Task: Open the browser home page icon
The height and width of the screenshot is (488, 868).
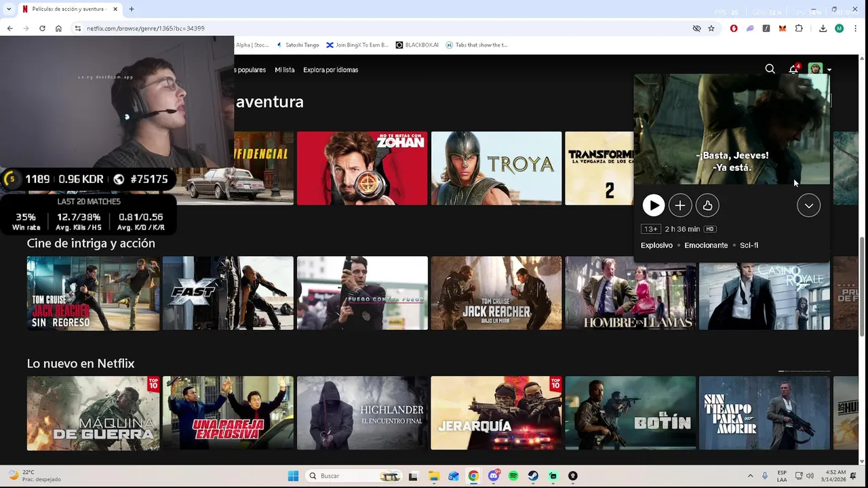Action: pos(58,28)
